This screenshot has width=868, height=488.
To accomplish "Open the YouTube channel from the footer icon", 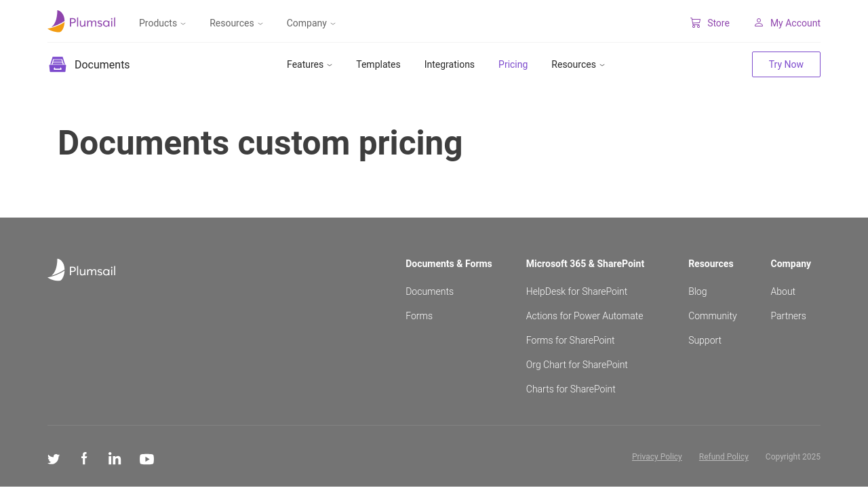I will [146, 459].
